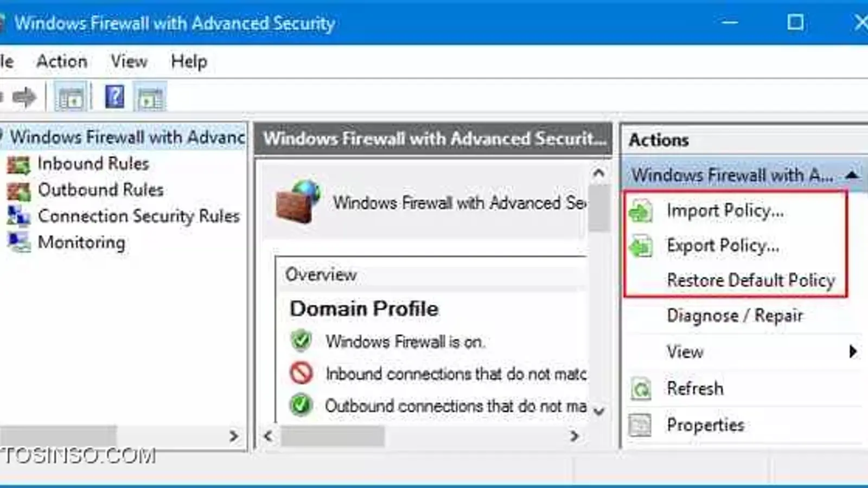Click the Outbound Rules tree icon
The image size is (868, 488).
(18, 191)
